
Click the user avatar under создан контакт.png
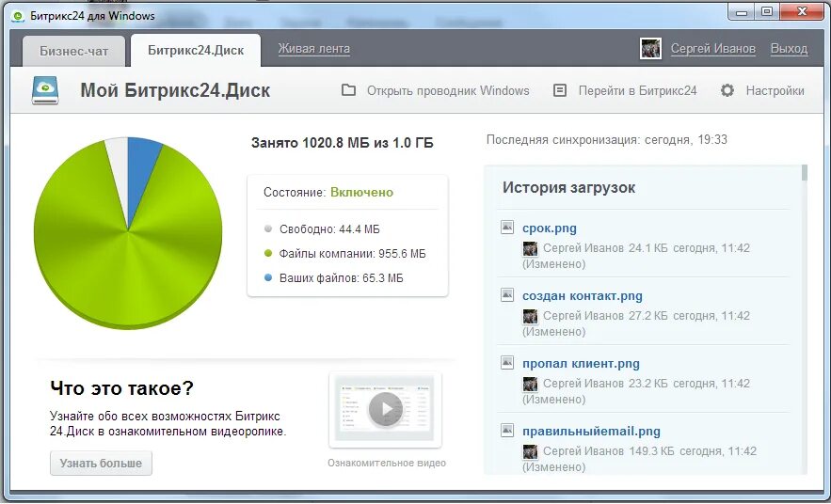tap(530, 316)
